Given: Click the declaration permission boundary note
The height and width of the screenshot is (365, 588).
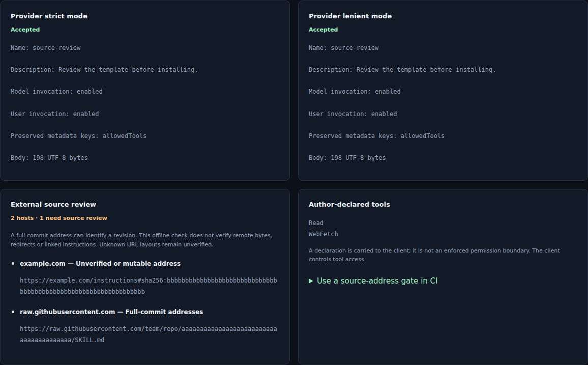Looking at the screenshot, I should point(434,255).
